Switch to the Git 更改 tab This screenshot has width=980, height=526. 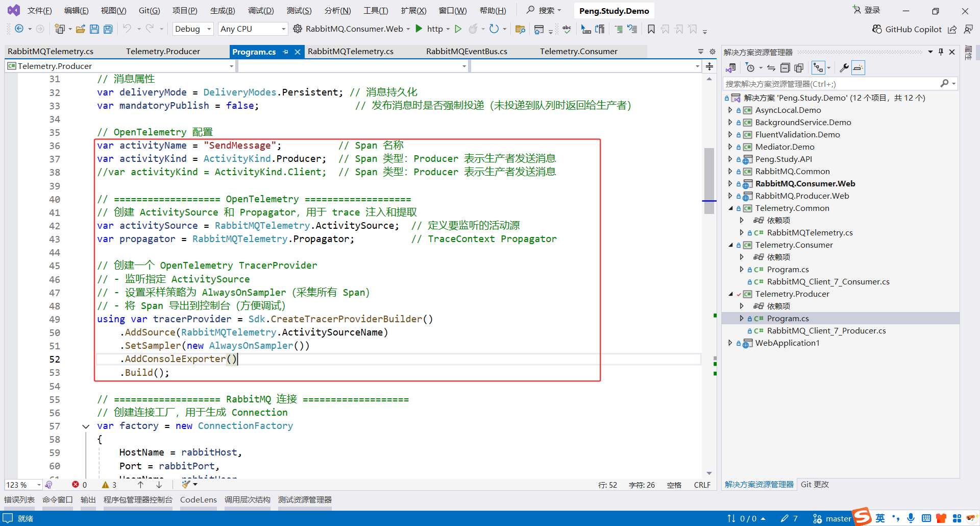(815, 485)
